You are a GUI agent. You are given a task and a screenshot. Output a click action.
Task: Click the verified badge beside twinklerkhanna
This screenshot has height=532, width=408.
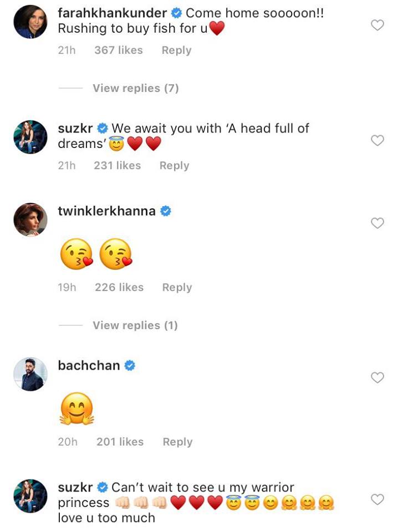coord(165,211)
